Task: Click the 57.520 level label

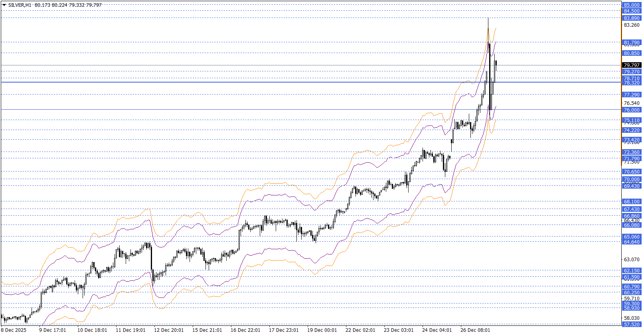Action: click(631, 324)
